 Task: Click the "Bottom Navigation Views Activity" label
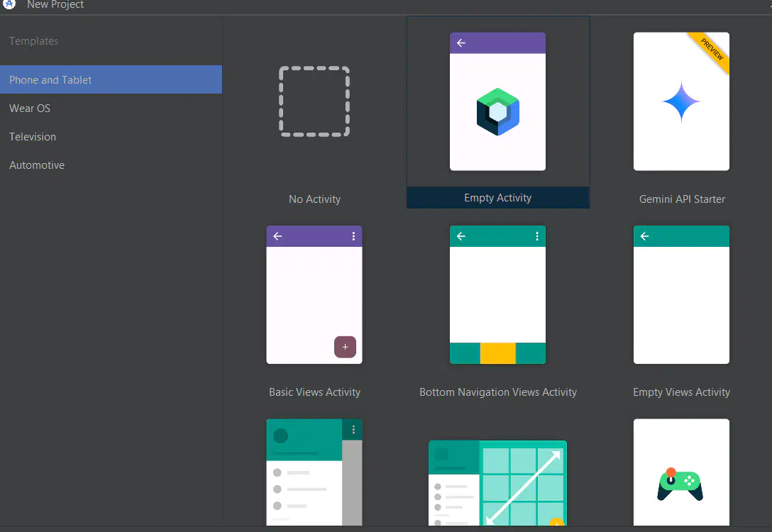[498, 392]
